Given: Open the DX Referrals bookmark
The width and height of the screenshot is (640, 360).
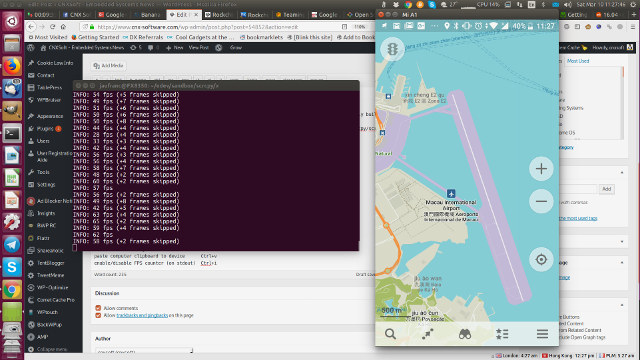Looking at the screenshot, I should (142, 37).
